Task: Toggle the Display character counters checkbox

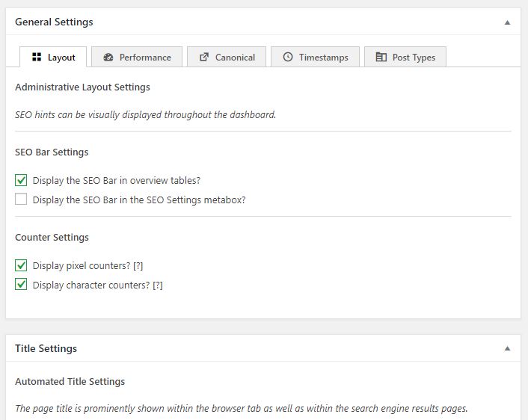Action: click(x=21, y=285)
